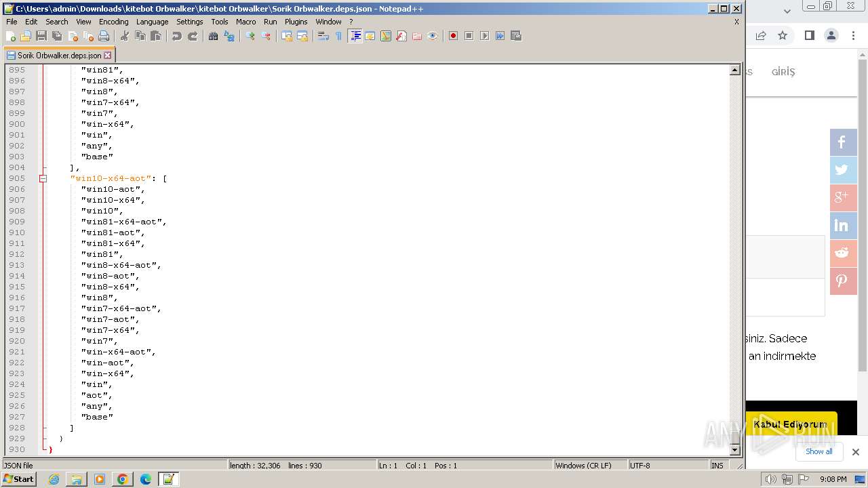Toggle synchronized horizontal scrolling
Image resolution: width=868 pixels, height=488 pixels.
pyautogui.click(x=302, y=36)
